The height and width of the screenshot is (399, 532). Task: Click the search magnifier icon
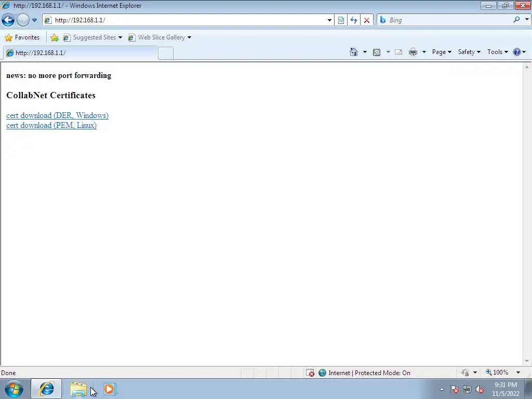point(516,20)
